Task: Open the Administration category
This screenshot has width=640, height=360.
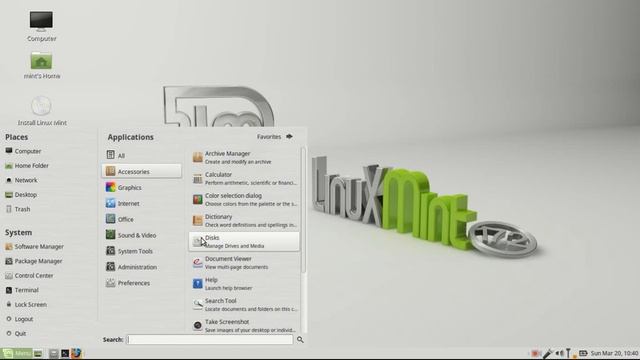Action: [142, 267]
